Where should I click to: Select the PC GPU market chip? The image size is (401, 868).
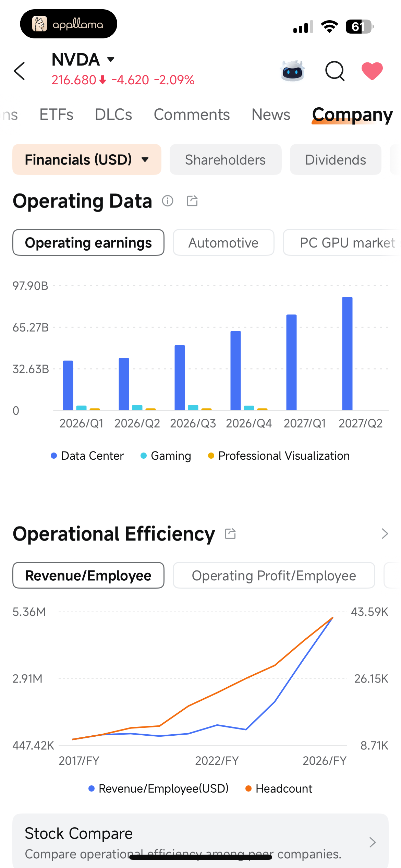coord(343,242)
